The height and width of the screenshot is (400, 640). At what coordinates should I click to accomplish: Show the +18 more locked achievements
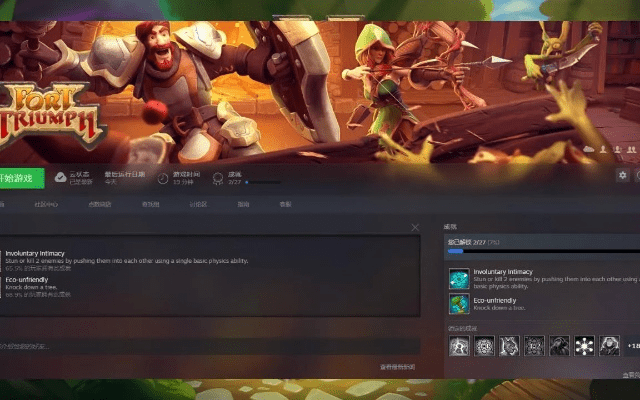pos(633,345)
